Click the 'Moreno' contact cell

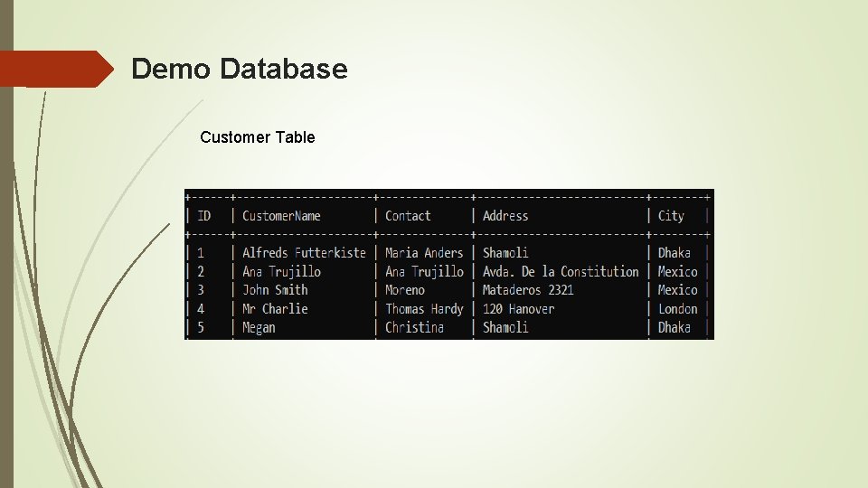pyautogui.click(x=405, y=290)
